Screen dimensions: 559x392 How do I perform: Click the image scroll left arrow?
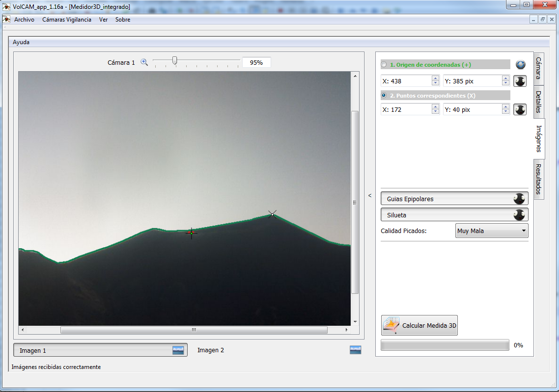[x=23, y=330]
